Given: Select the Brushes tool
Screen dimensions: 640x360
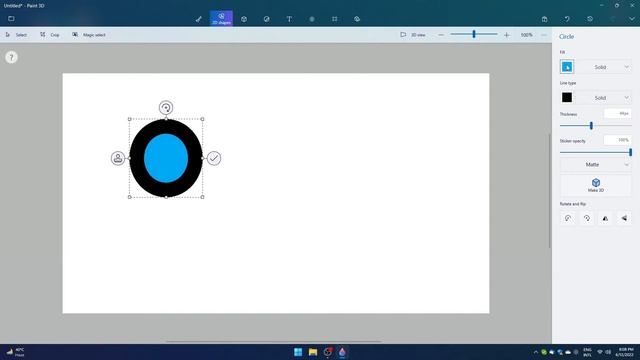Looking at the screenshot, I should 198,19.
